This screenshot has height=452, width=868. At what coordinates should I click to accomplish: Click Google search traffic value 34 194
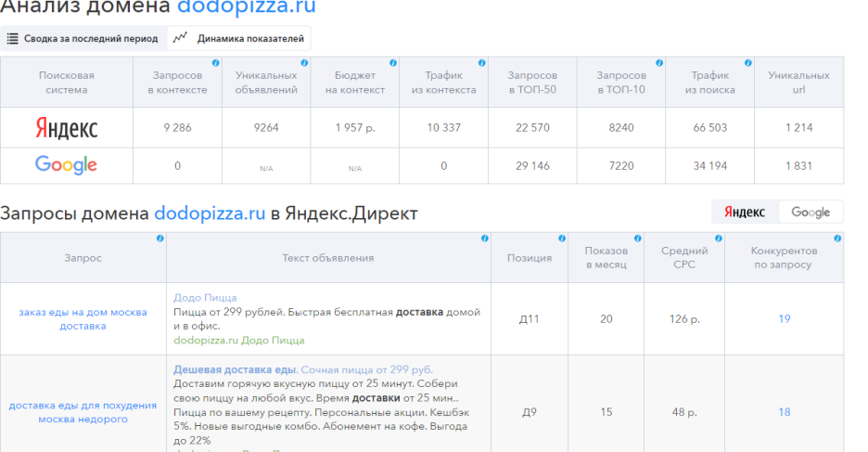(709, 165)
